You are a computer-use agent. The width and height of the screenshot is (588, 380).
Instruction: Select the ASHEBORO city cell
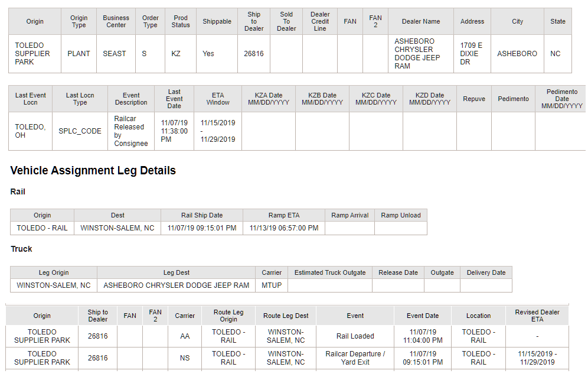coord(517,54)
